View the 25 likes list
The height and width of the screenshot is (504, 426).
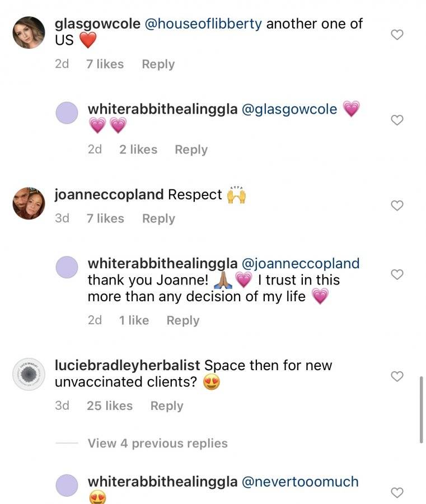[110, 405]
